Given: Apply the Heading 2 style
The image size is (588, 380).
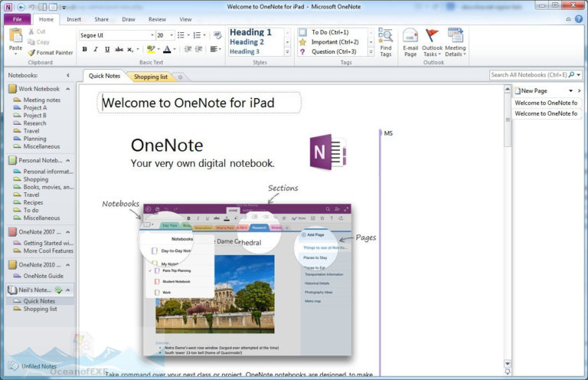Looking at the screenshot, I should tap(247, 42).
